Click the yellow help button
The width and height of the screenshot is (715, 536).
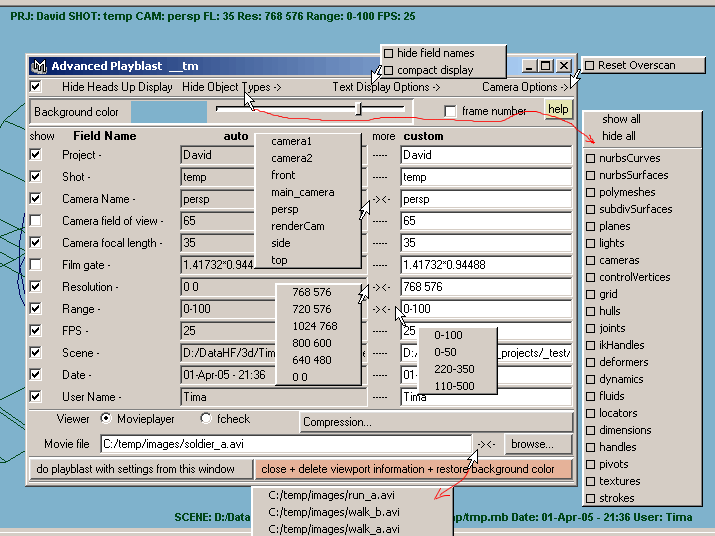pyautogui.click(x=558, y=109)
